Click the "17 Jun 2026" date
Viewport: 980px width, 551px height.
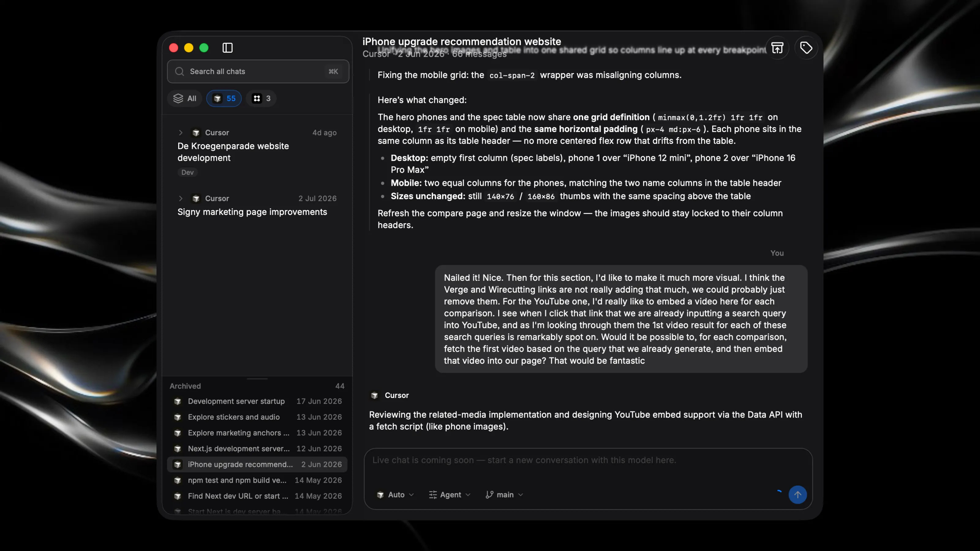pos(319,401)
